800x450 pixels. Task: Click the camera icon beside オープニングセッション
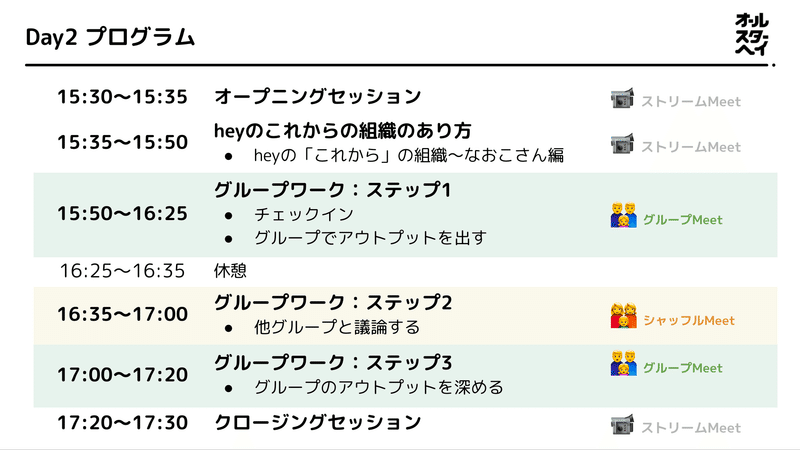point(622,98)
